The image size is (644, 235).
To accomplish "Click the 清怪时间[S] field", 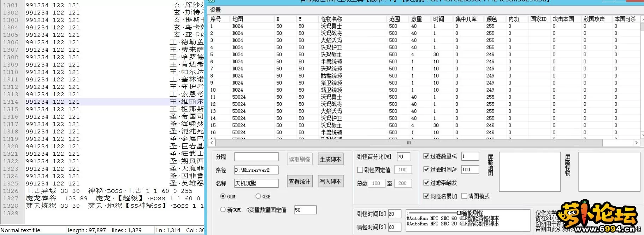I will pos(395,227).
